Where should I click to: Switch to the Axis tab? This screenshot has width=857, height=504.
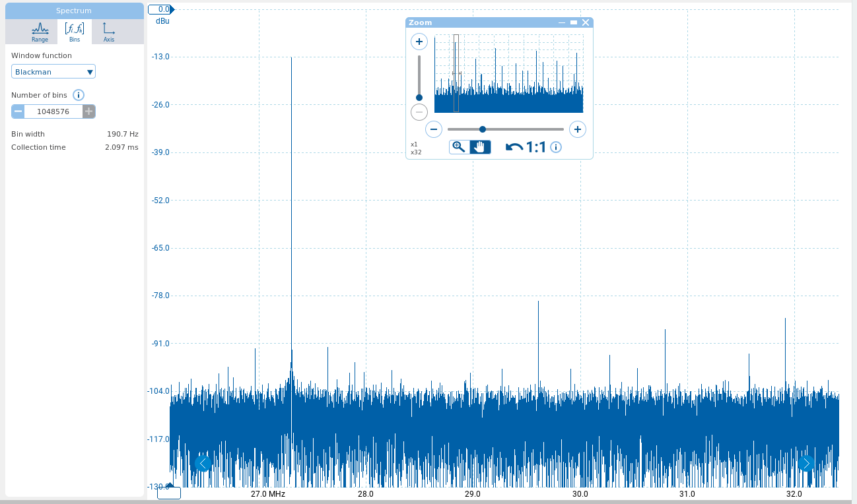108,30
